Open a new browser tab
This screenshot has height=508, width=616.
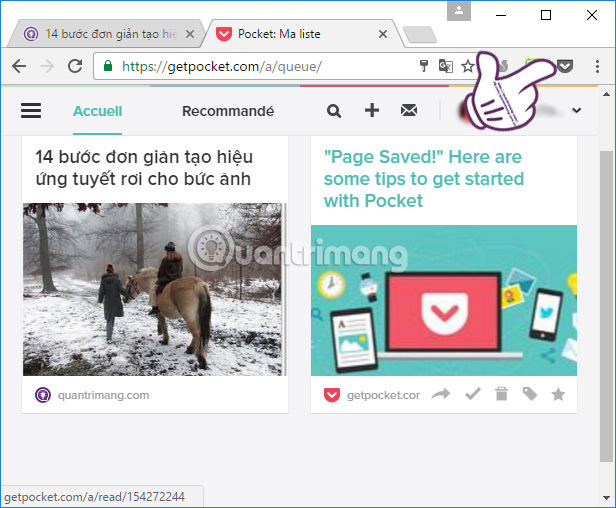(420, 35)
